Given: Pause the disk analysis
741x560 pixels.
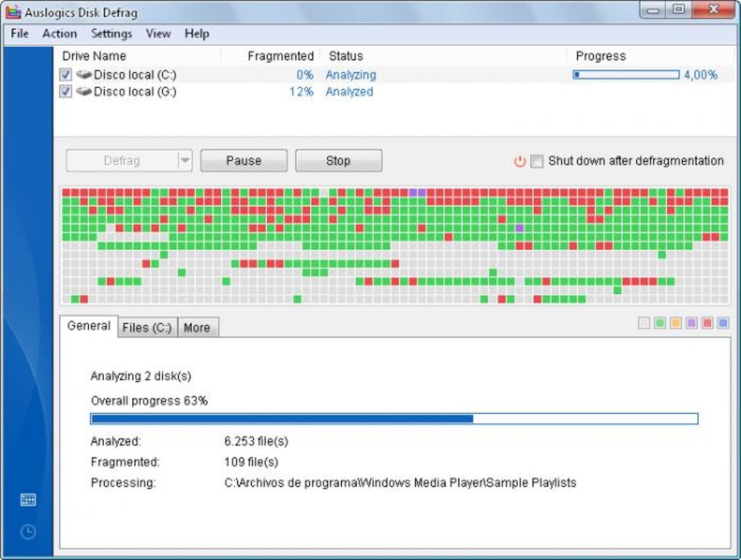Looking at the screenshot, I should tap(243, 161).
